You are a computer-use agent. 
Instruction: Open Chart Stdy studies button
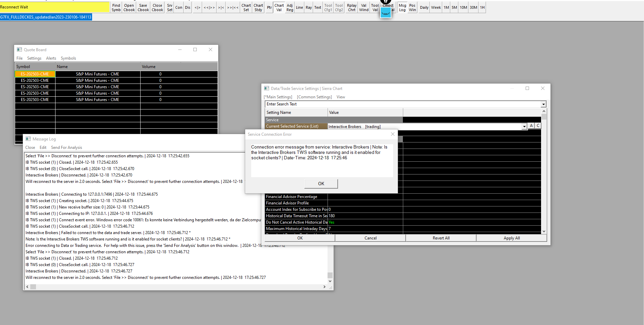pos(258,7)
